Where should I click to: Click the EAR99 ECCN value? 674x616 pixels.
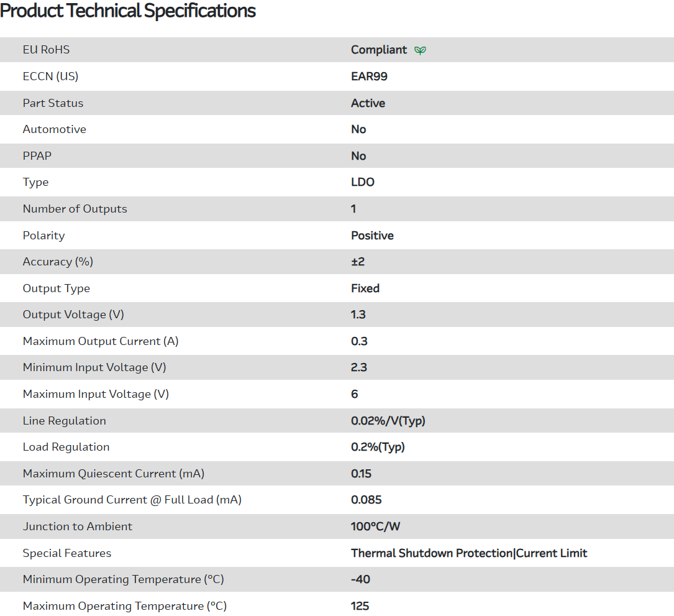[369, 76]
